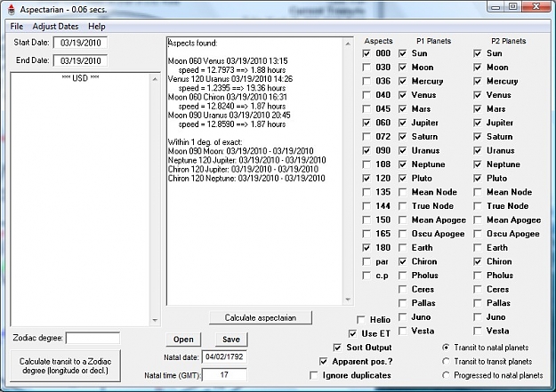Screen dimensions: 556x392
Task: Open the Adjust Dates menu
Action: (55, 27)
